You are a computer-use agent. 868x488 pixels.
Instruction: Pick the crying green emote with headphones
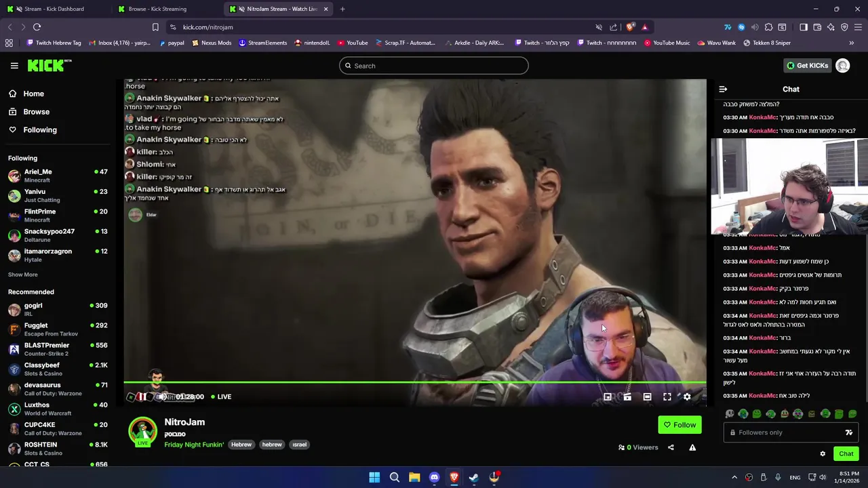(x=743, y=413)
